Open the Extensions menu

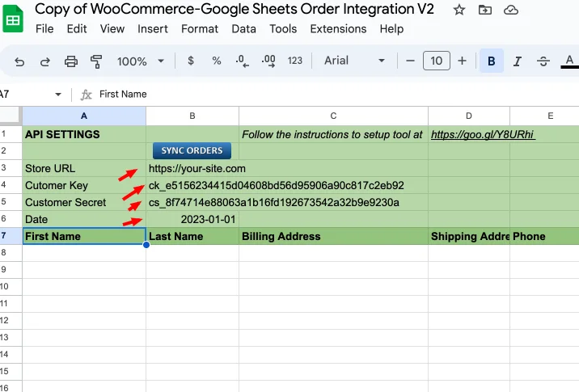tap(338, 29)
